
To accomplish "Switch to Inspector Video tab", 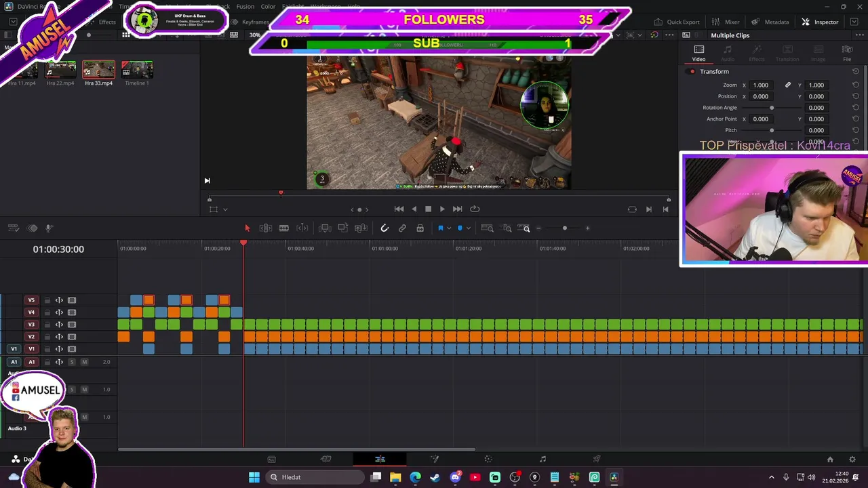I will tap(698, 53).
